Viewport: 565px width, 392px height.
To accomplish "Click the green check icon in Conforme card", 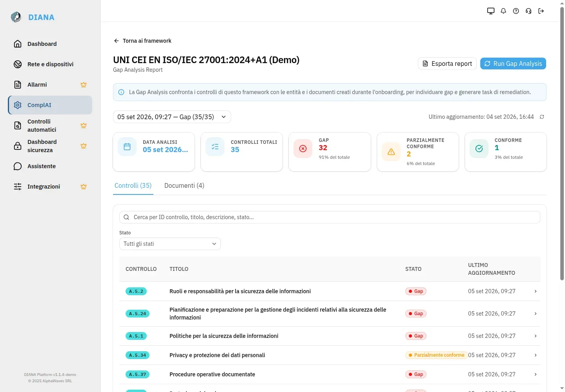I will coord(479,149).
